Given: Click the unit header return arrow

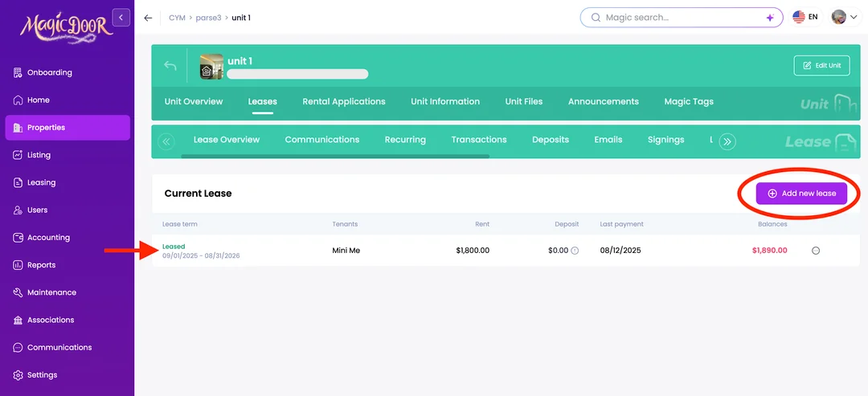Looking at the screenshot, I should pos(170,66).
